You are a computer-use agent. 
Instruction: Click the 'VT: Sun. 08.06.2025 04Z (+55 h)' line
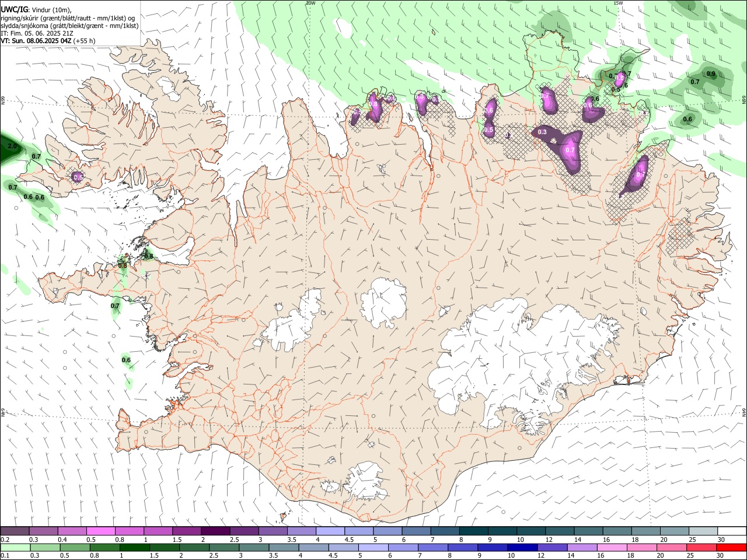click(48, 41)
